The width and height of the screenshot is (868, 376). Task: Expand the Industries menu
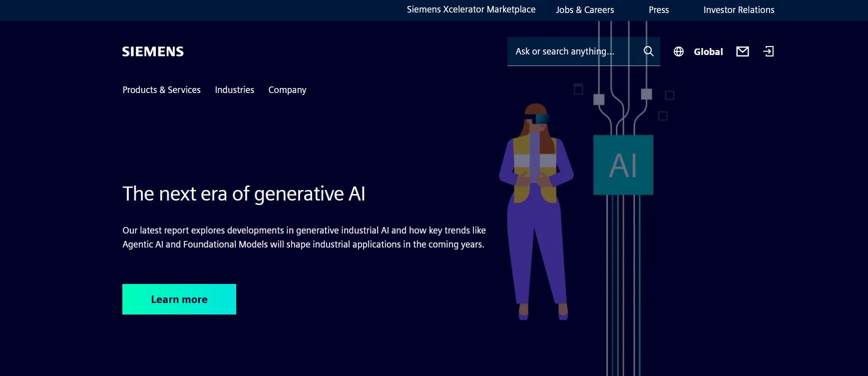234,90
